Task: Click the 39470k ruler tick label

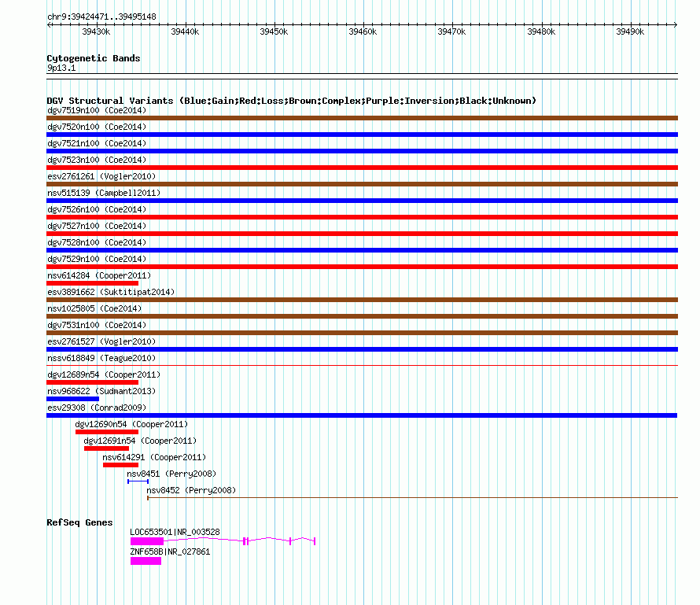Action: pyautogui.click(x=451, y=31)
